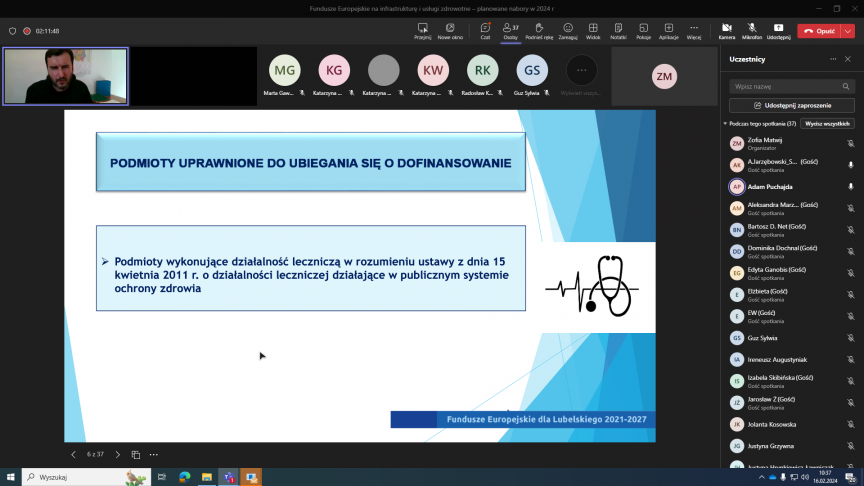Toggle muted mic for Elżbieta
Screen dimensions: 864x486
[x=851, y=295]
